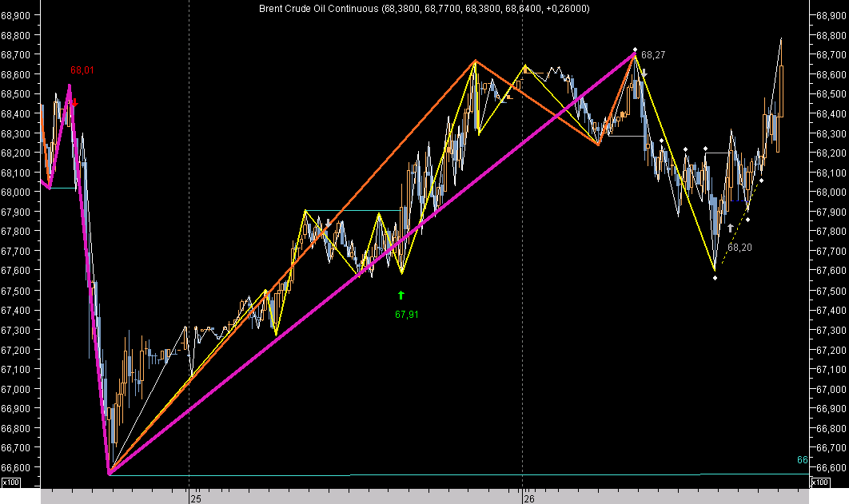The width and height of the screenshot is (849, 504).
Task: Select the diamond marker at the 67,560 low
Action: tap(715, 277)
